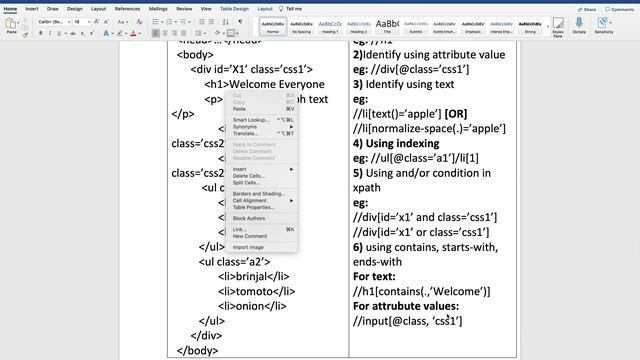Screen dimensions: 640x360
Task: Apply the Title style
Action: [387, 27]
